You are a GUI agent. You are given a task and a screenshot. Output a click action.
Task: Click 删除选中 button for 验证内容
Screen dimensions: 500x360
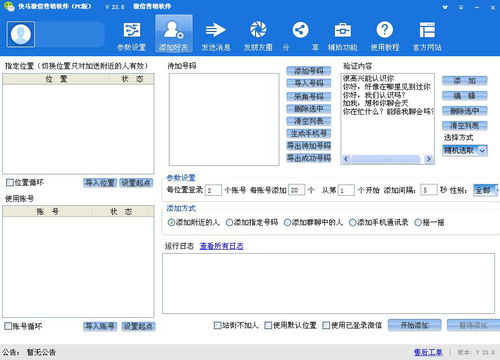tap(465, 111)
